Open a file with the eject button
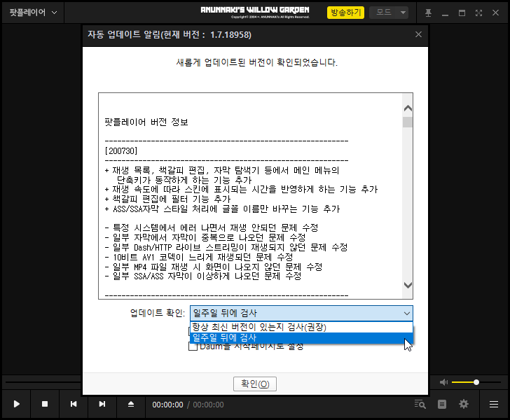 (131, 404)
